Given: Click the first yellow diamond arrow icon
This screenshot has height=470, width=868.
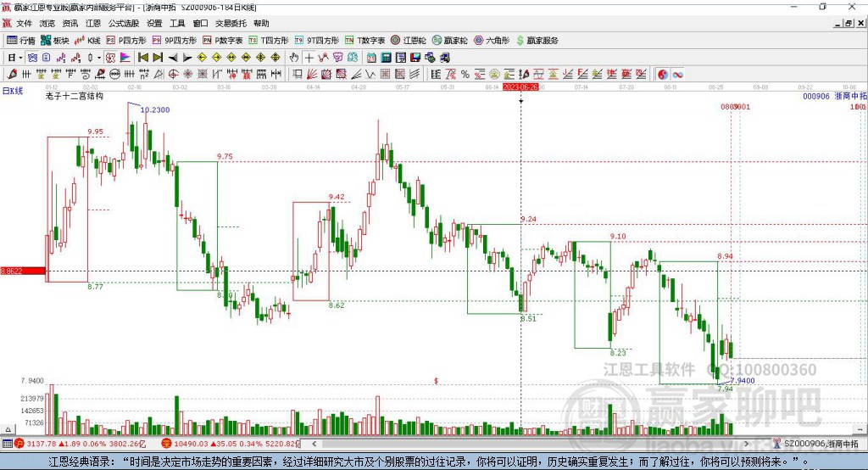Looking at the screenshot, I should tap(202, 58).
